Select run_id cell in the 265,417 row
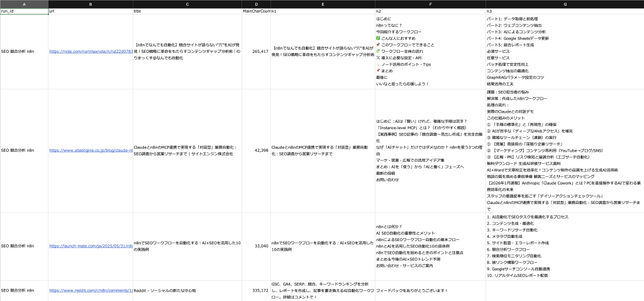 25,52
